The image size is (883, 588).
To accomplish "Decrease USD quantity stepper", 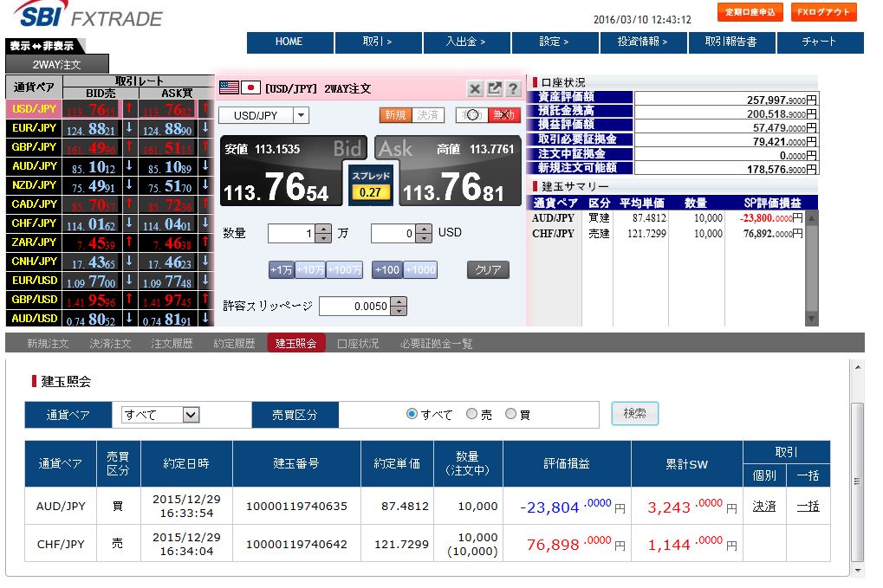I will (424, 237).
